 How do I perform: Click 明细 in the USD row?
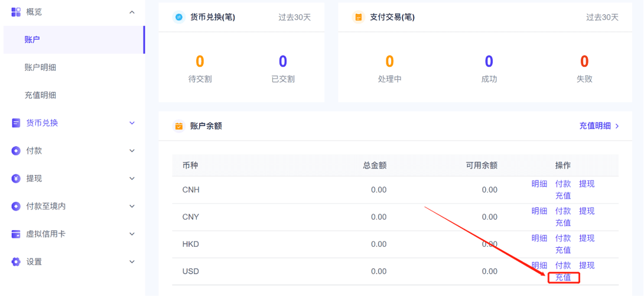tap(539, 265)
